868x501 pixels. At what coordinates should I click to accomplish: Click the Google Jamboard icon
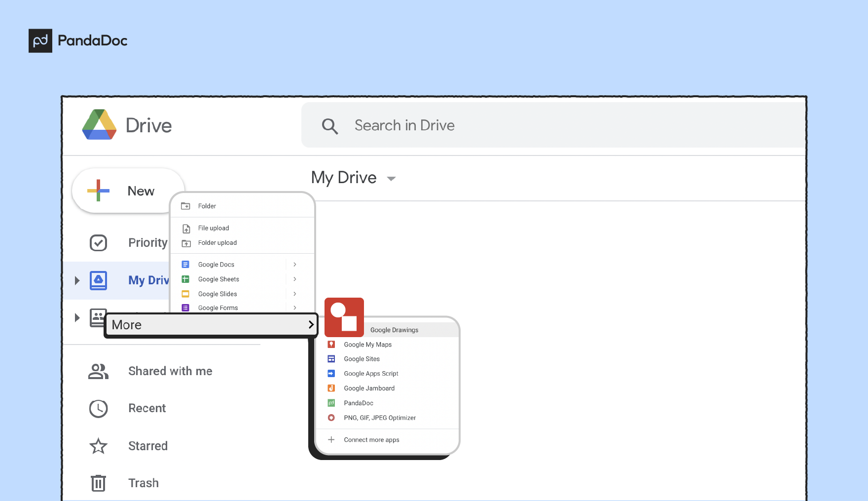[x=331, y=388]
